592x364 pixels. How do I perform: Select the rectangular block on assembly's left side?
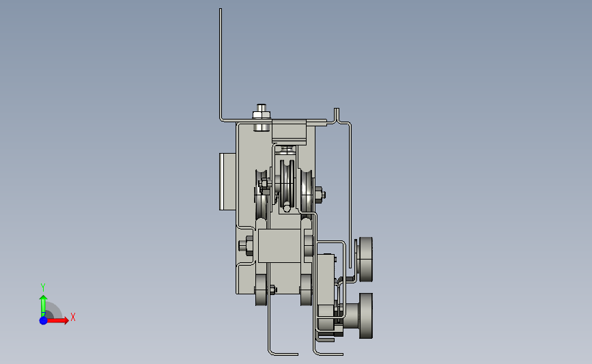(x=227, y=182)
